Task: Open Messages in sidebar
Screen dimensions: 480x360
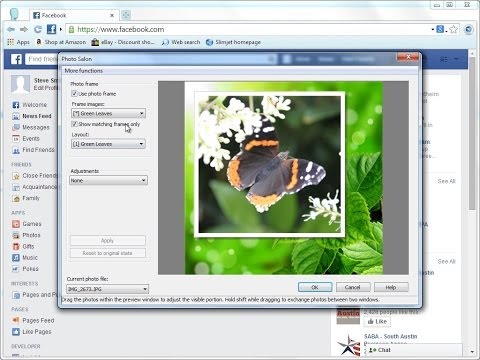Action: (31, 127)
